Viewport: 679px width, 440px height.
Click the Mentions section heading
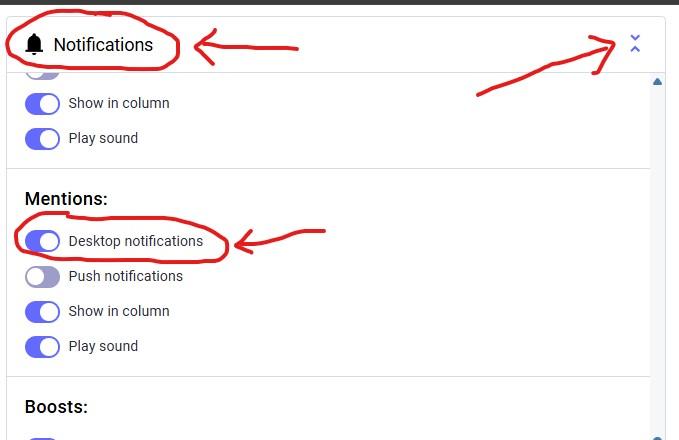tap(66, 199)
